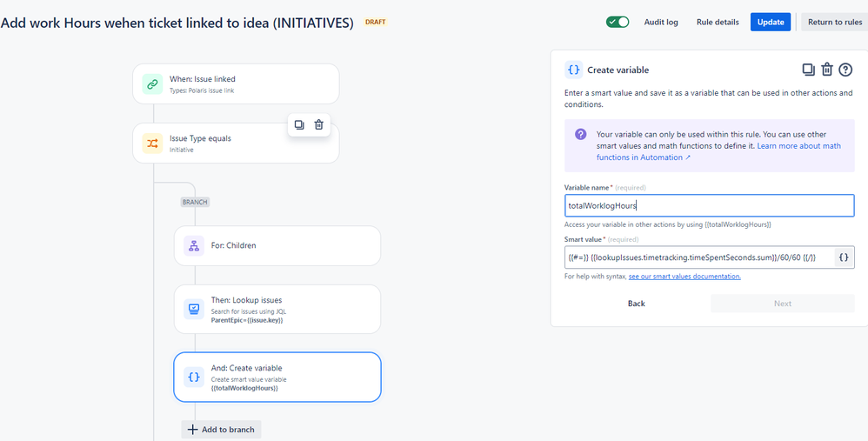Viewport: 868px width, 441px height.
Task: Select the Then: Lookup issues action
Action: click(x=277, y=310)
